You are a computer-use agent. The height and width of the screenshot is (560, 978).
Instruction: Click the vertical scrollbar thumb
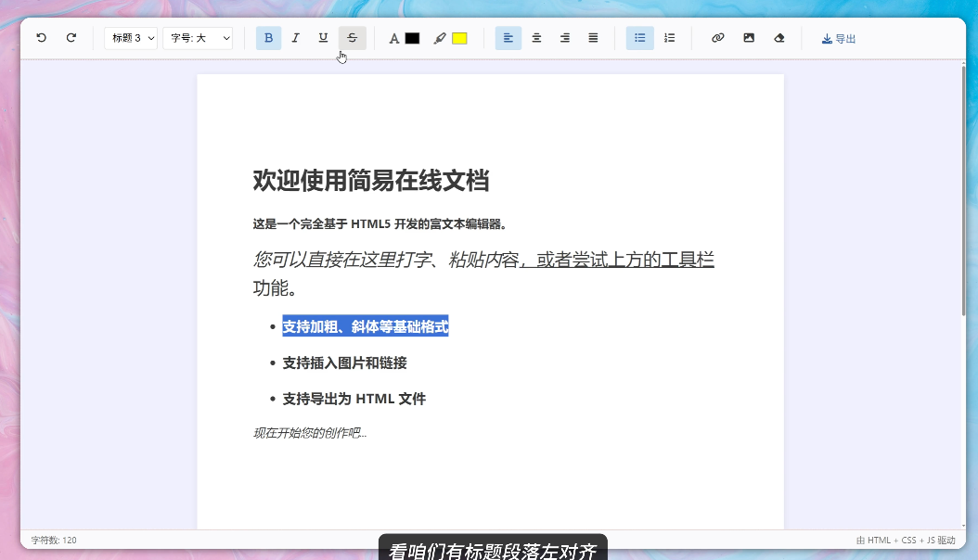click(963, 190)
